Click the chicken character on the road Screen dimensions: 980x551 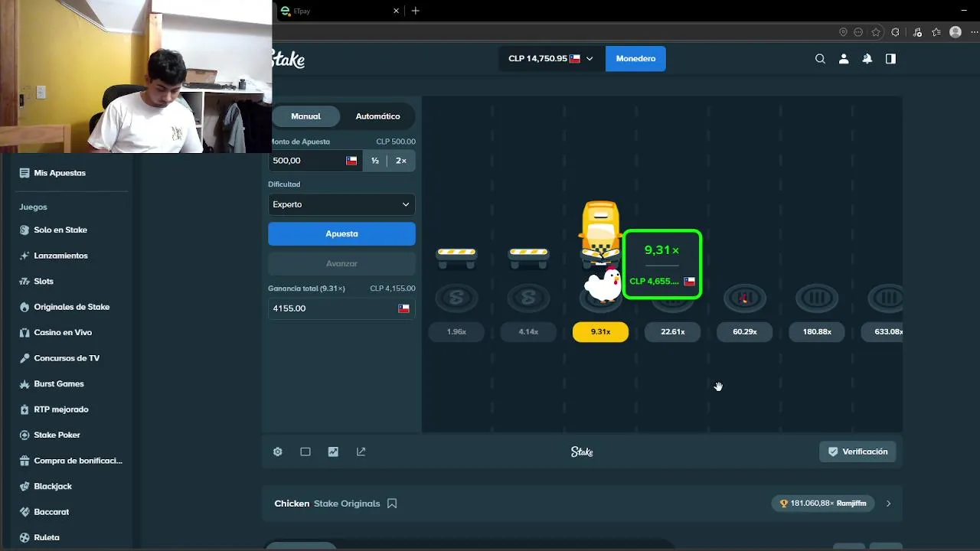click(603, 284)
